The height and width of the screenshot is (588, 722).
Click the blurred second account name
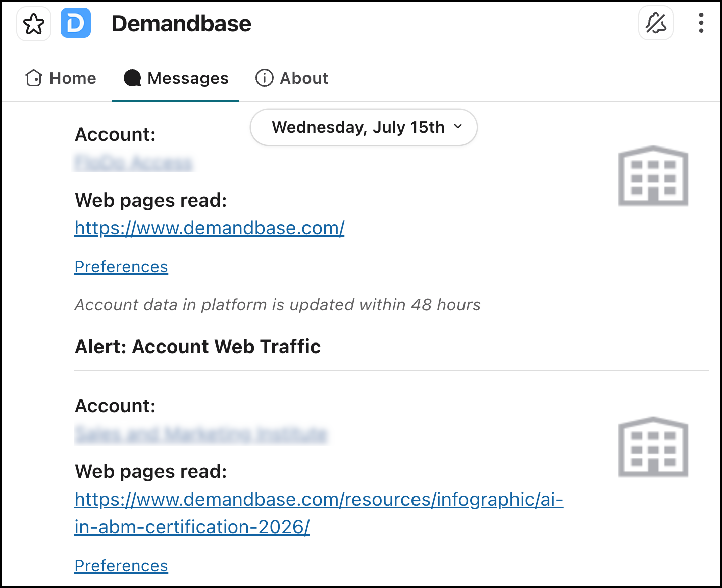click(x=201, y=434)
